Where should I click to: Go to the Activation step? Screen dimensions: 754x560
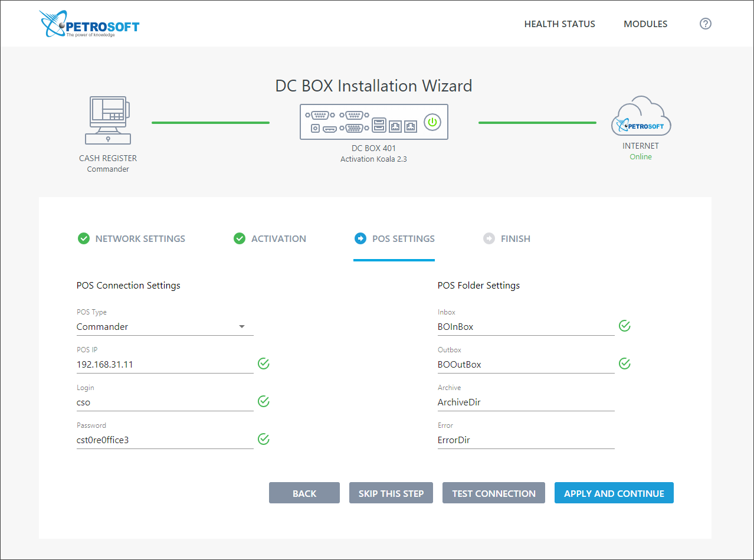pyautogui.click(x=270, y=238)
